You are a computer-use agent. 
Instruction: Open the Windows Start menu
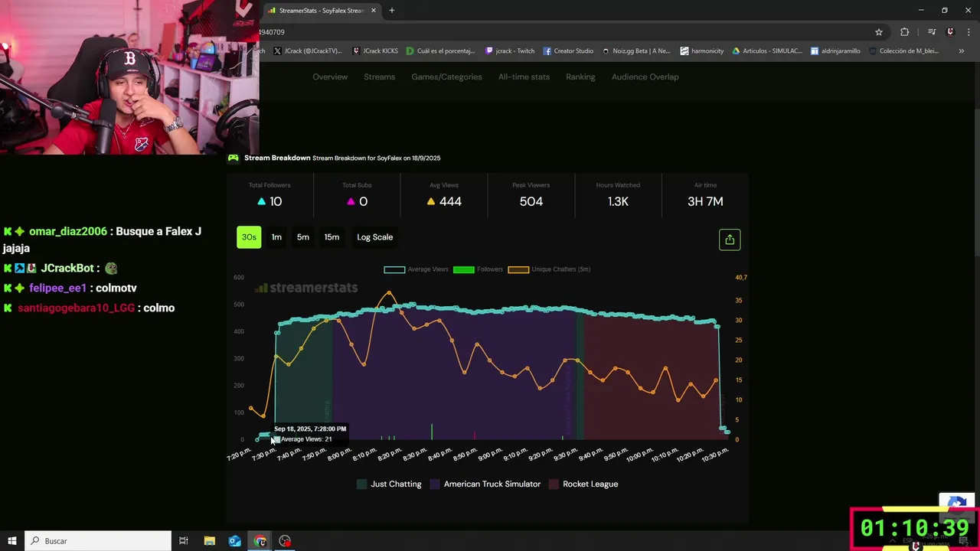12,541
